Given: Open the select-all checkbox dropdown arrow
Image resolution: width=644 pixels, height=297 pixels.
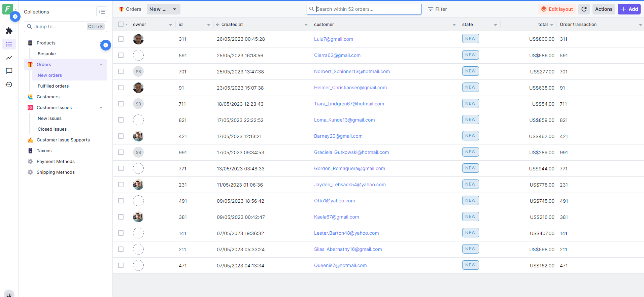Looking at the screenshot, I should (126, 24).
